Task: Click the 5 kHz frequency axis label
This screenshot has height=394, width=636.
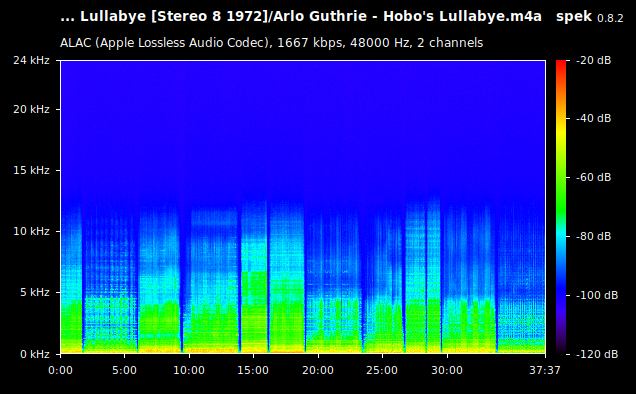Action: click(35, 292)
